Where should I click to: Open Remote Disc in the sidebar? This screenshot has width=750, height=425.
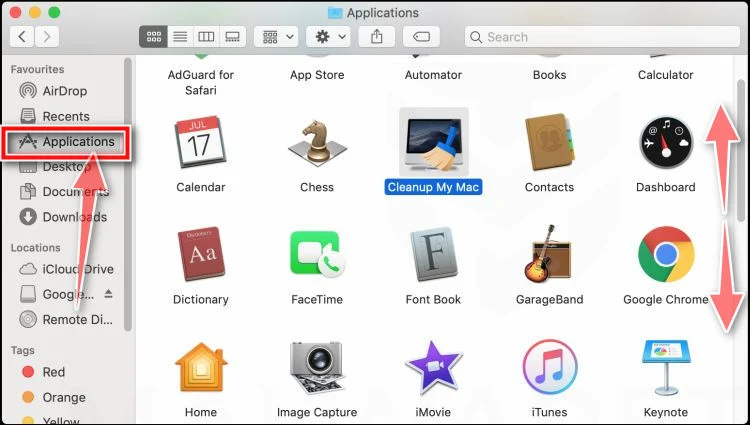(66, 319)
